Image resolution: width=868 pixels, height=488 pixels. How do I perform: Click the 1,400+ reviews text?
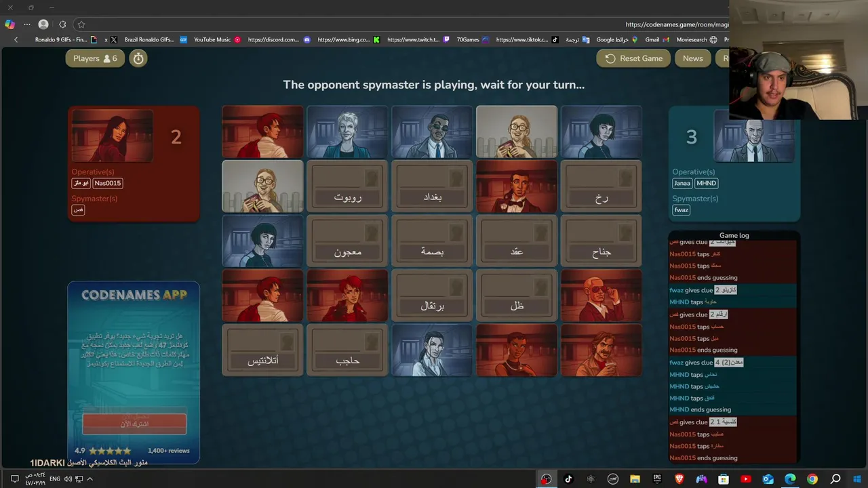coord(169,451)
